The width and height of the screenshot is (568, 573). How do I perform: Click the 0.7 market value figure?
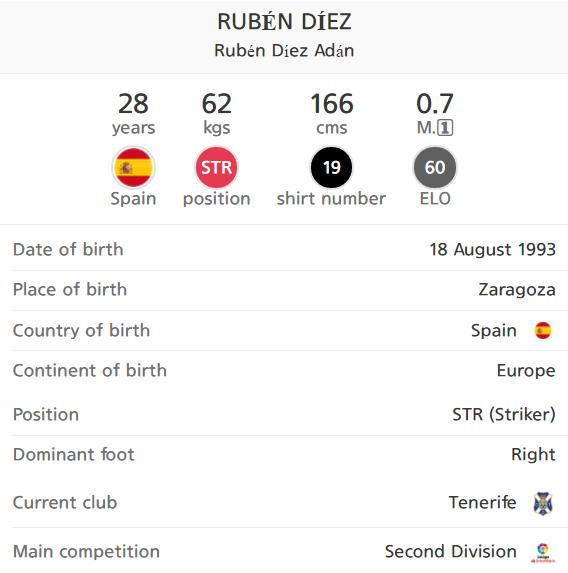435,104
